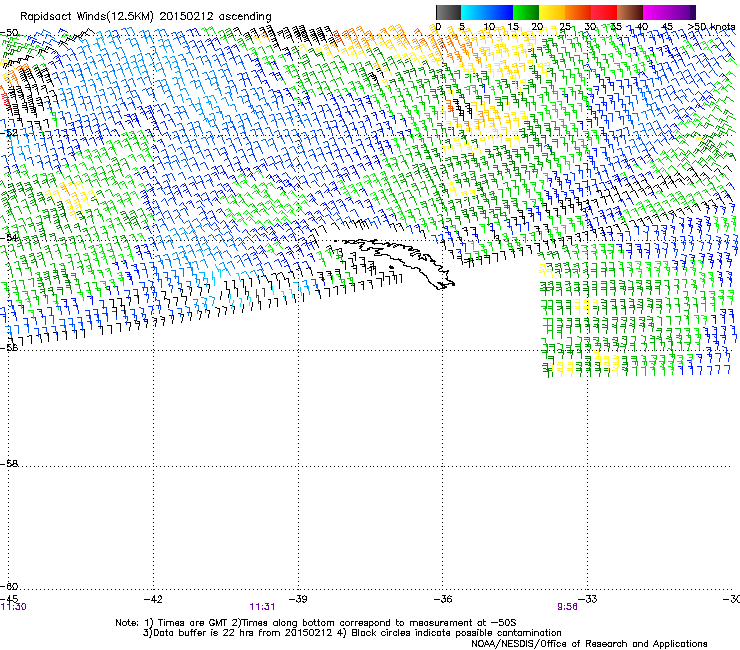Click the -54 latitude label
The image size is (740, 650).
pos(9,237)
